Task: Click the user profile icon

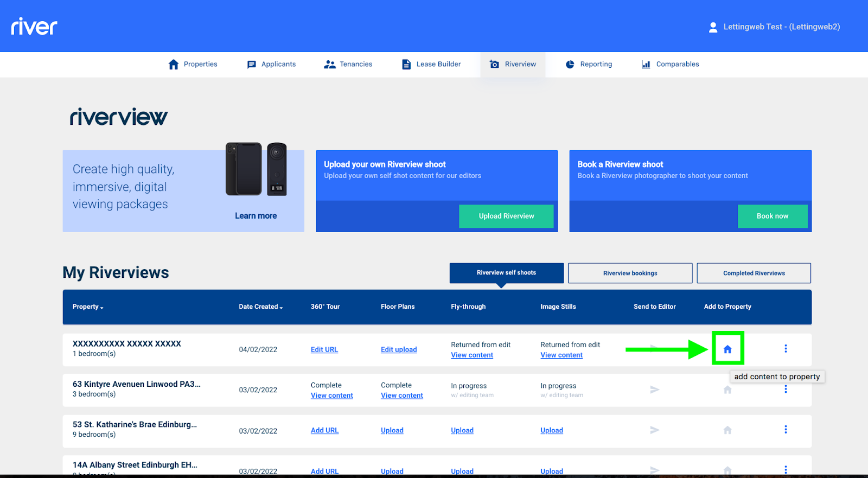Action: (713, 27)
